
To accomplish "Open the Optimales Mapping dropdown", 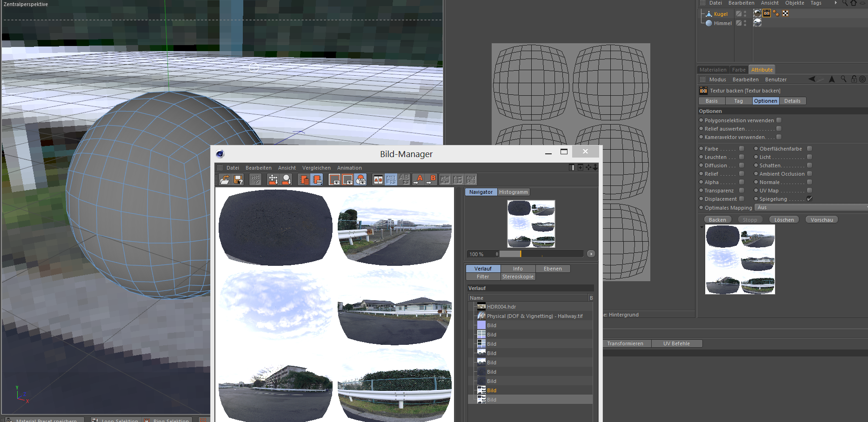I will tap(811, 208).
